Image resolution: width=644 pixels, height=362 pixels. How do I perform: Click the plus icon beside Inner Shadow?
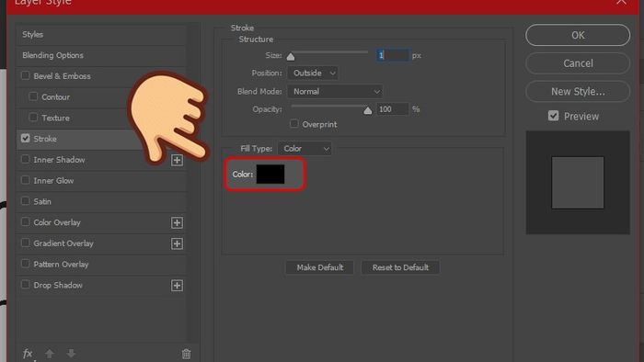177,160
